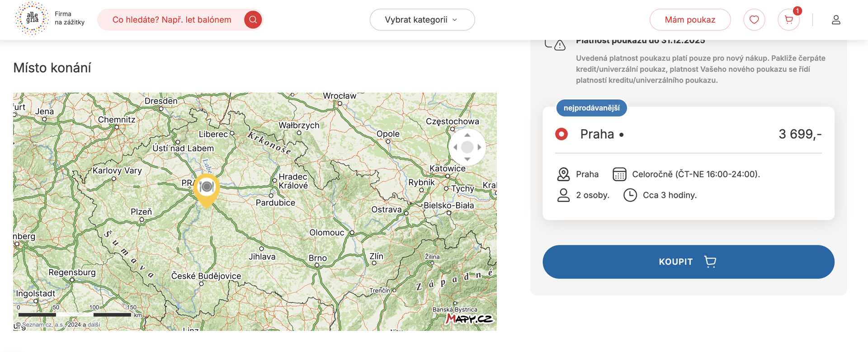The width and height of the screenshot is (868, 352).
Task: Open the user account icon
Action: (x=836, y=19)
